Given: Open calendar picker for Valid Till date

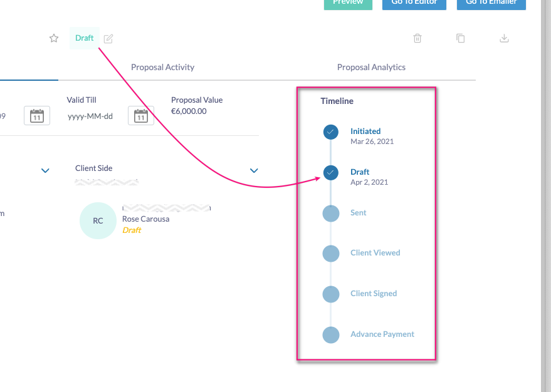Looking at the screenshot, I should [x=141, y=115].
